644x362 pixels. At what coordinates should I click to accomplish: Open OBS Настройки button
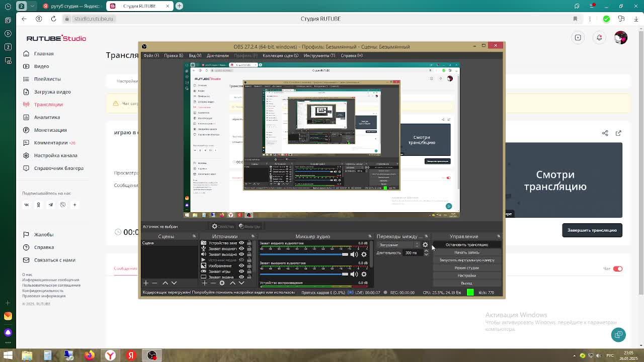pyautogui.click(x=466, y=276)
